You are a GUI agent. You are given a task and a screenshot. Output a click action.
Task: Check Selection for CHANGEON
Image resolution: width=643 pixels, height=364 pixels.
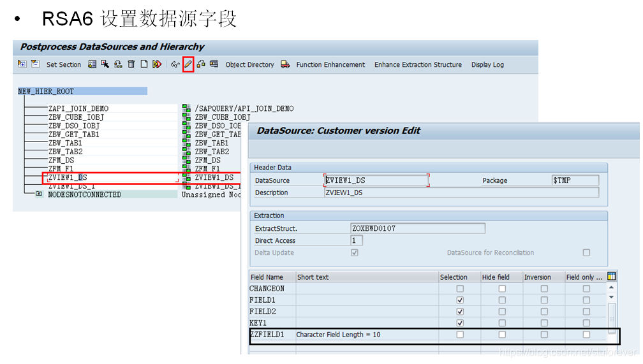coord(460,289)
